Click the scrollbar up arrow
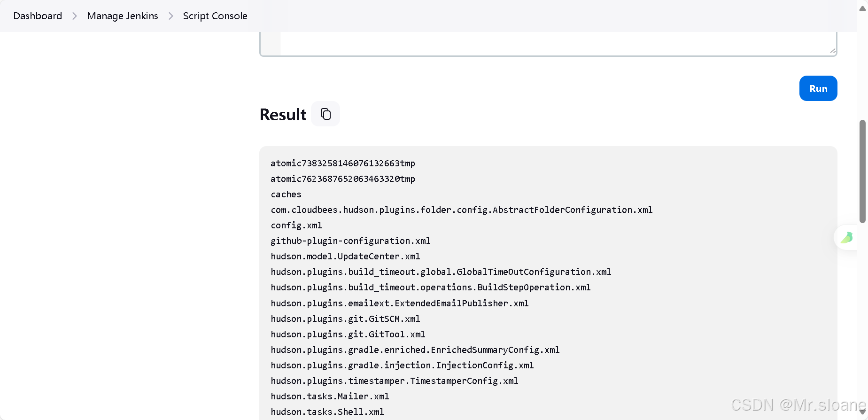The width and height of the screenshot is (868, 420). point(862,8)
